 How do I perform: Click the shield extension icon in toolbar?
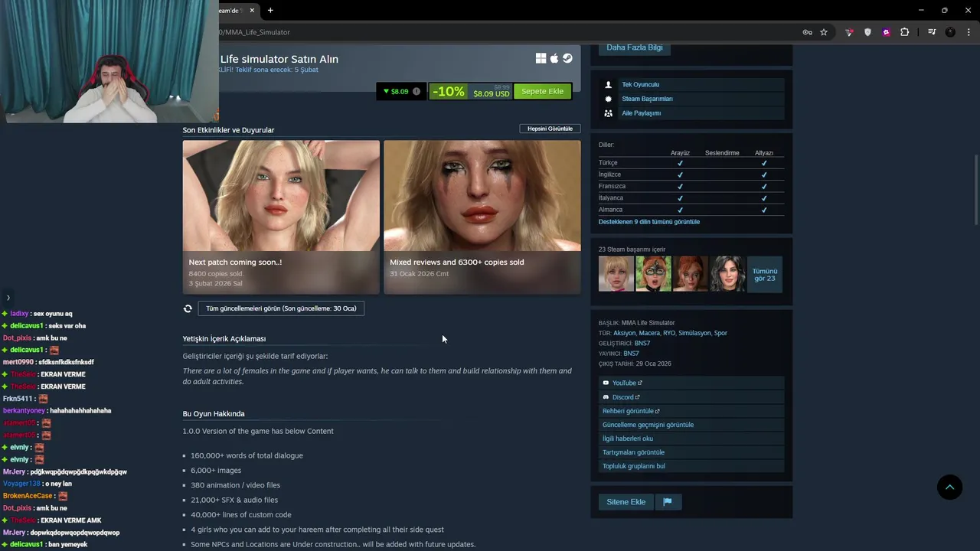click(867, 32)
